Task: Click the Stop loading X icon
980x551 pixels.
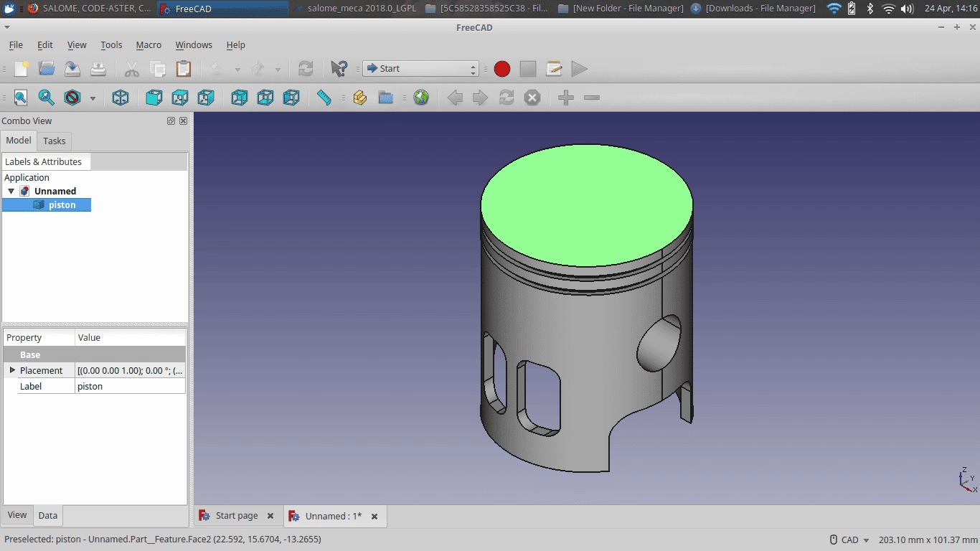Action: 532,98
